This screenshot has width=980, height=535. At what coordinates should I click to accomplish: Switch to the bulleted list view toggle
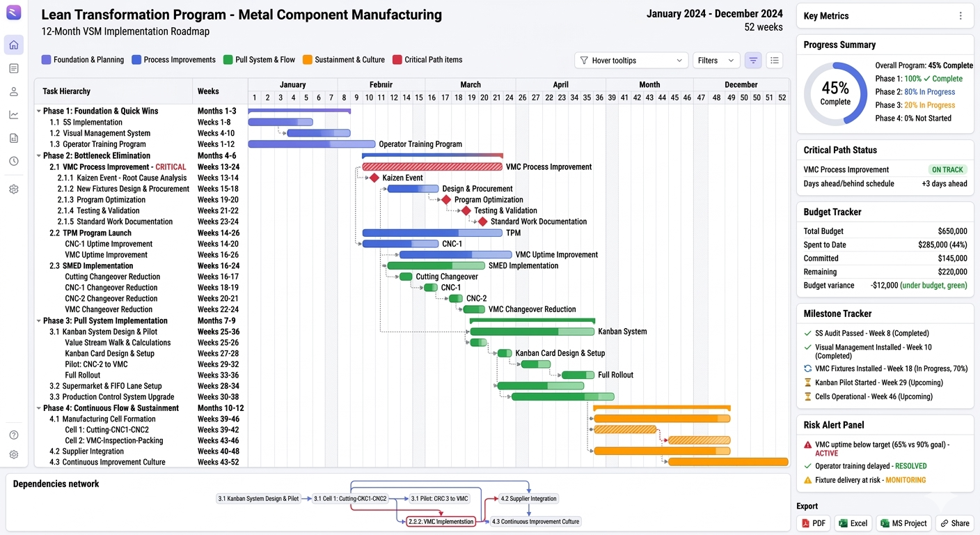775,61
